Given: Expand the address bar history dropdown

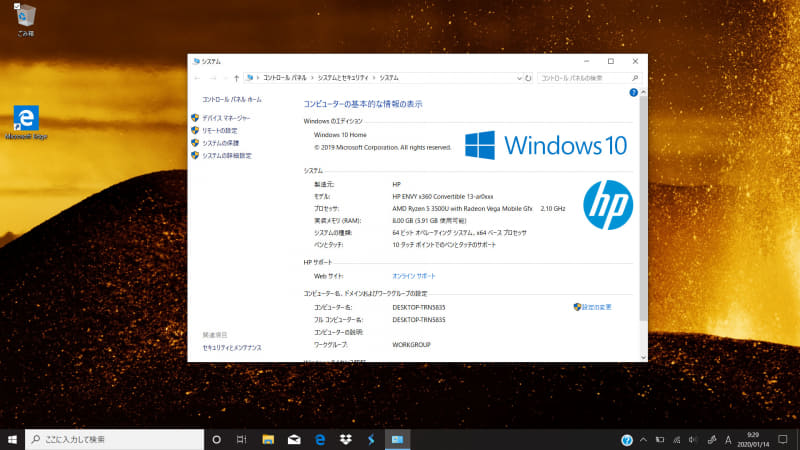Looking at the screenshot, I should tap(519, 78).
